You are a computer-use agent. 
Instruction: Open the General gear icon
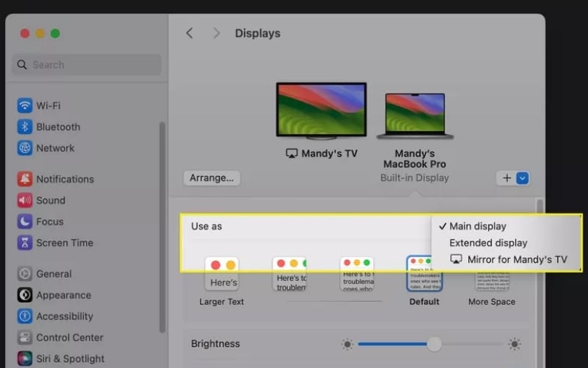click(24, 274)
